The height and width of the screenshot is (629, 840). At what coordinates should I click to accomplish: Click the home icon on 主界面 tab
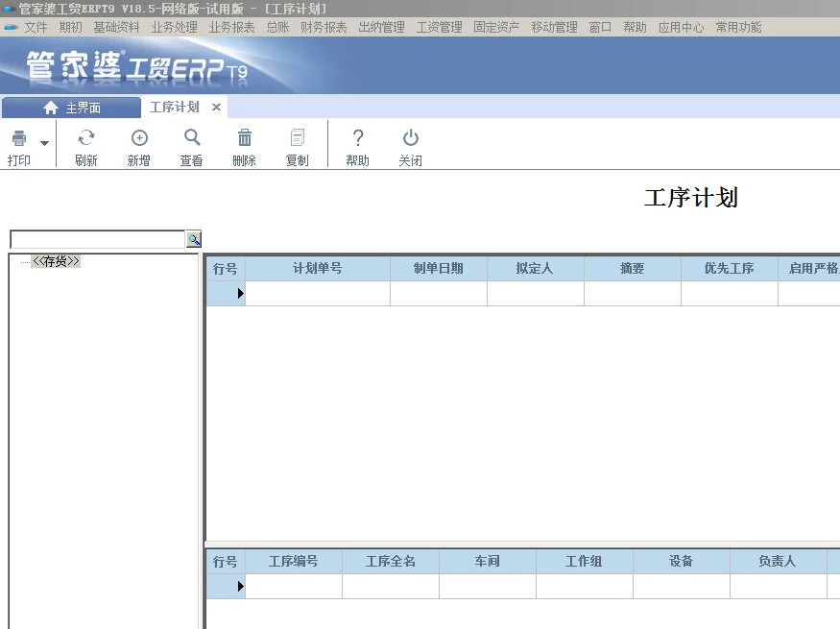point(51,108)
